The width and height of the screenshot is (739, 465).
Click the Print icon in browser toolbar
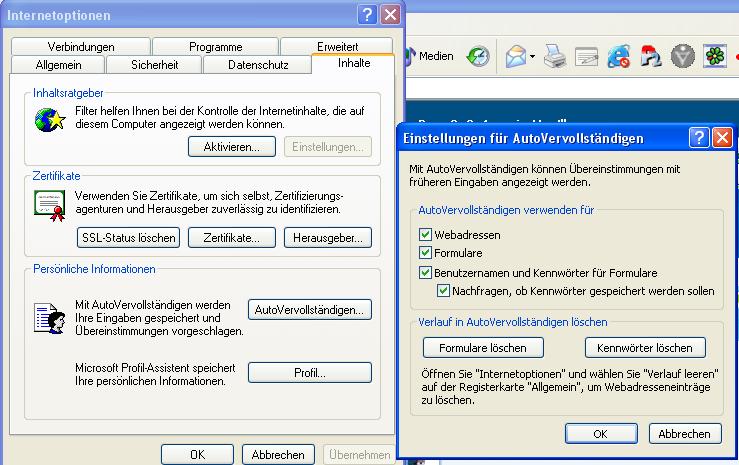555,57
